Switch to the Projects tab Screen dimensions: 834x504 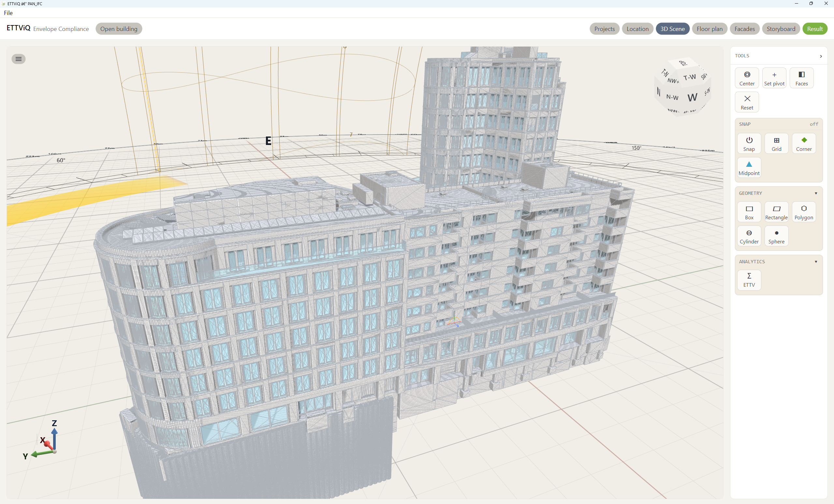coord(604,29)
